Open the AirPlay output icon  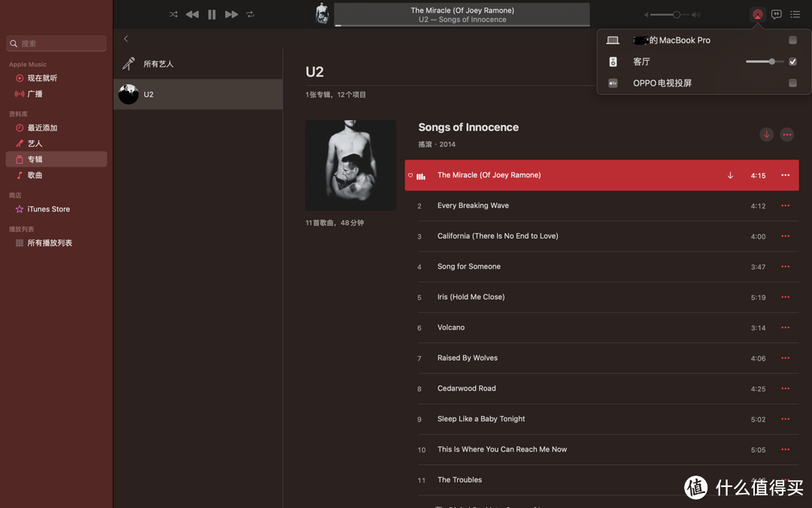pyautogui.click(x=758, y=14)
